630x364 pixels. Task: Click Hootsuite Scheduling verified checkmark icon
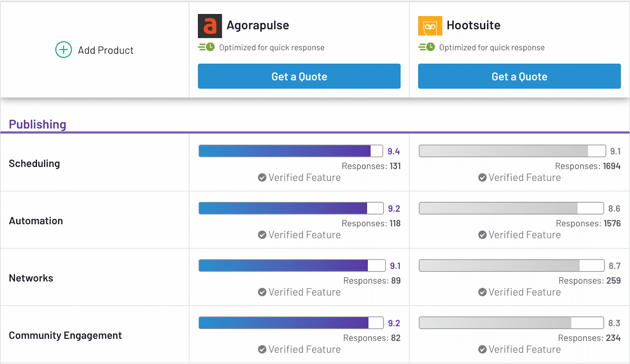click(482, 177)
